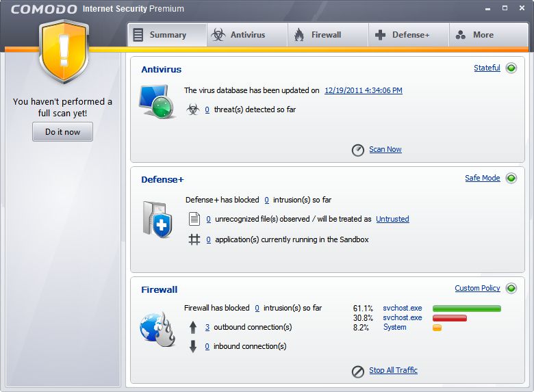Click the Stop All Traffic prohibition icon

(357, 371)
